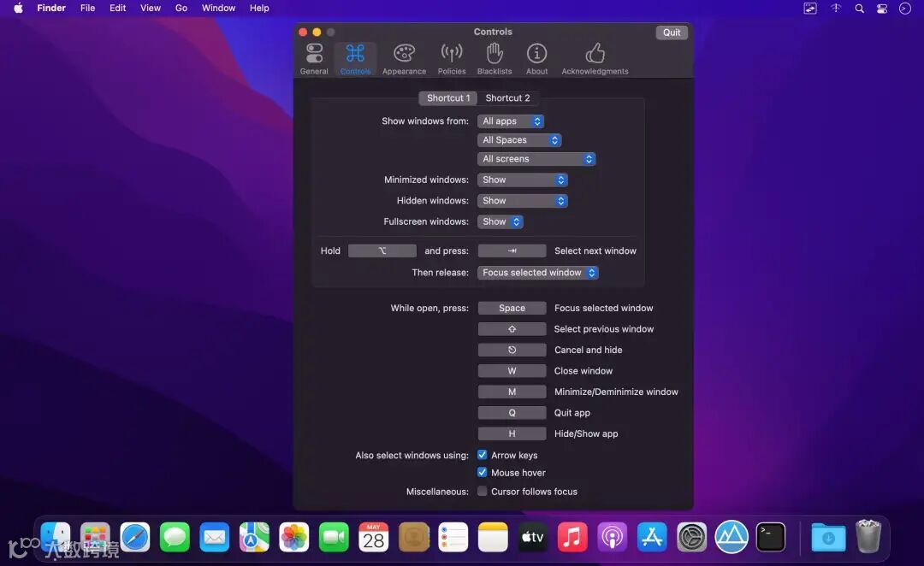Viewport: 924px width, 566px height.
Task: Open the Blacklists hand pane
Action: 495,59
